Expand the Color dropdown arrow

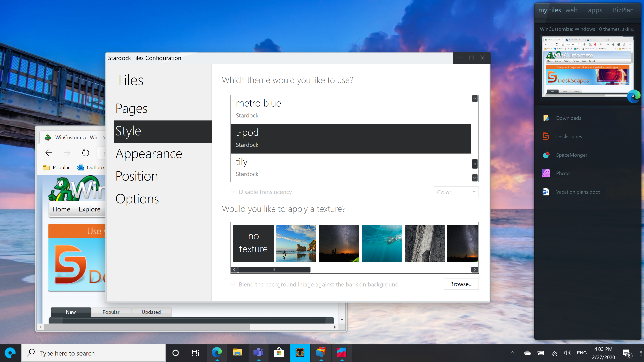coord(474,192)
